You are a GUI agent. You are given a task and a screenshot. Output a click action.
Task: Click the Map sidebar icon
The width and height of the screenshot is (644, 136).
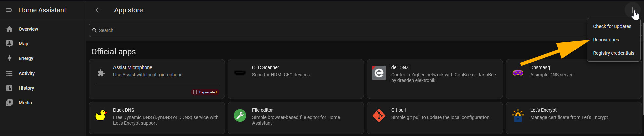click(x=9, y=44)
